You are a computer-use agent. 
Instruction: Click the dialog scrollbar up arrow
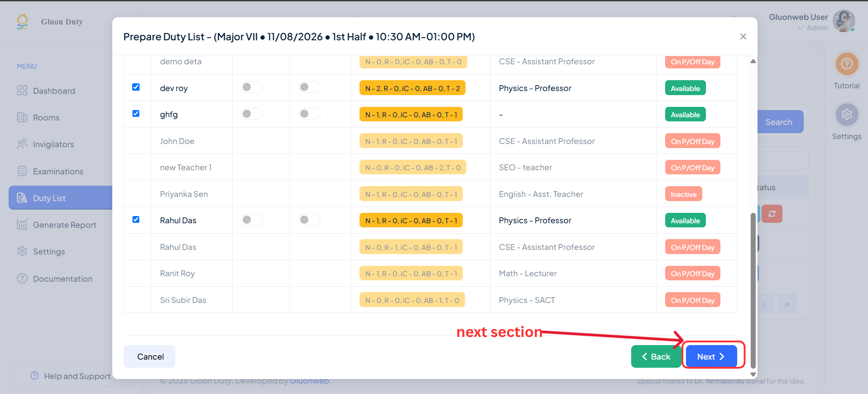(753, 61)
